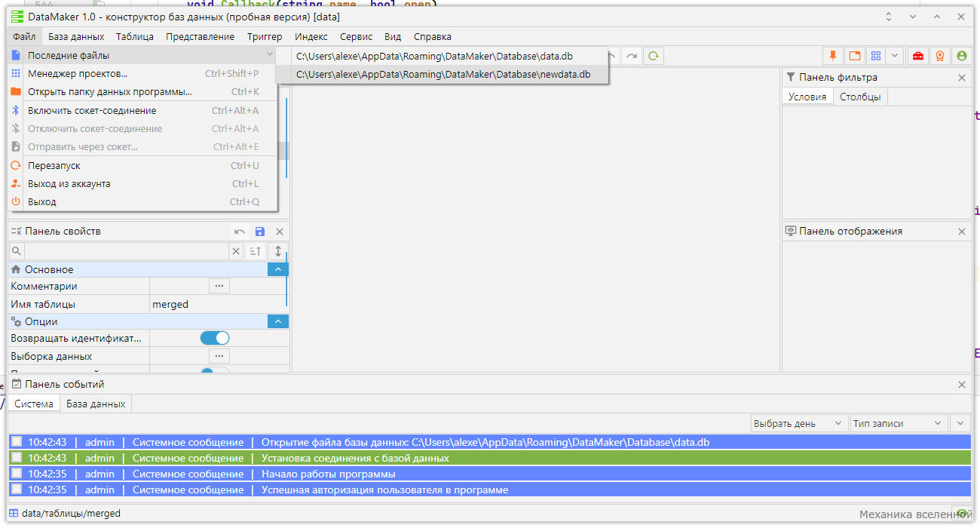Click the blue grid view icon
The image size is (980, 528).
click(875, 56)
